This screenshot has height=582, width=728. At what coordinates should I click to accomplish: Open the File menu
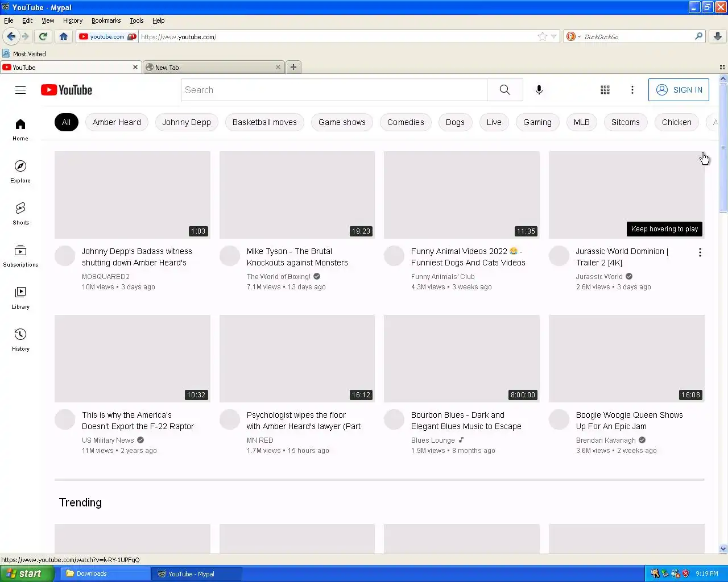(x=9, y=20)
